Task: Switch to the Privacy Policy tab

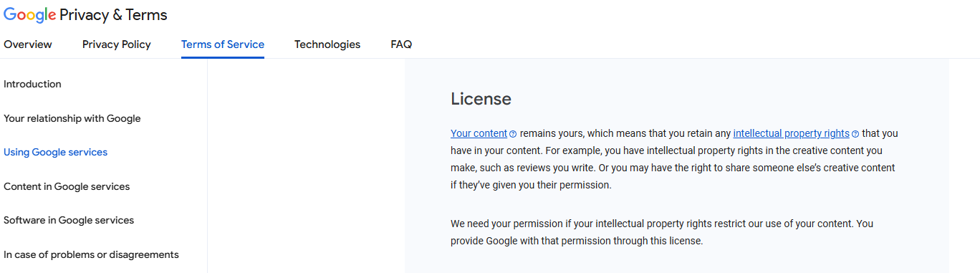Action: pyautogui.click(x=117, y=44)
